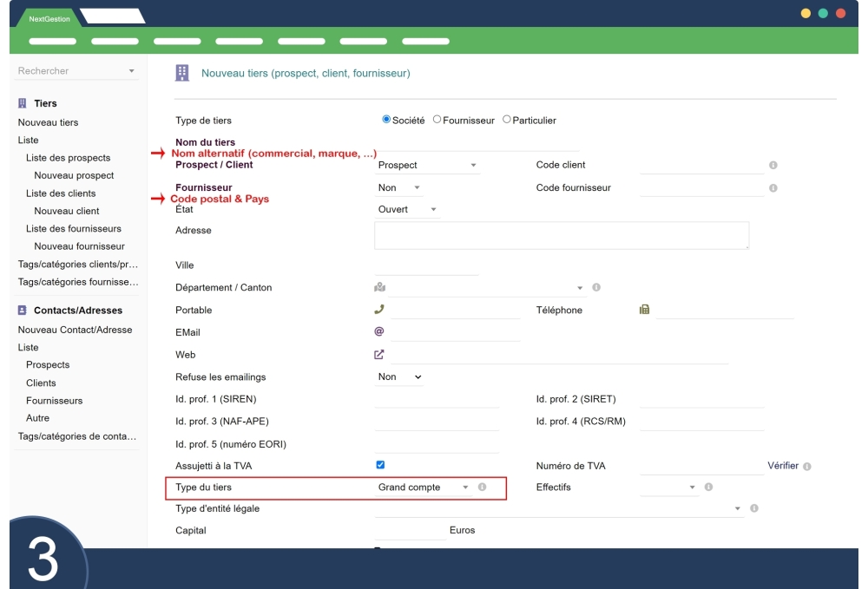Viewport: 868px width, 589px height.
Task: Click into the Adresse text area
Action: pyautogui.click(x=561, y=235)
